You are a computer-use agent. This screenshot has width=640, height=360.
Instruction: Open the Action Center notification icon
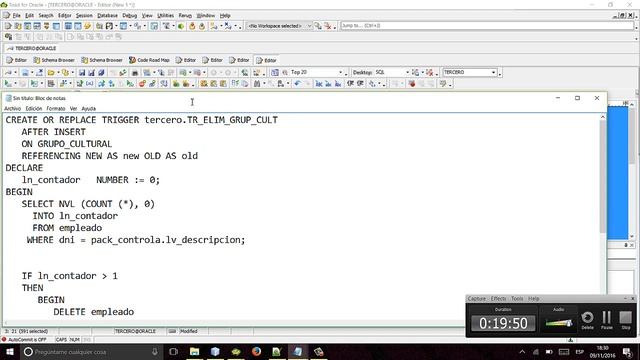(627, 352)
